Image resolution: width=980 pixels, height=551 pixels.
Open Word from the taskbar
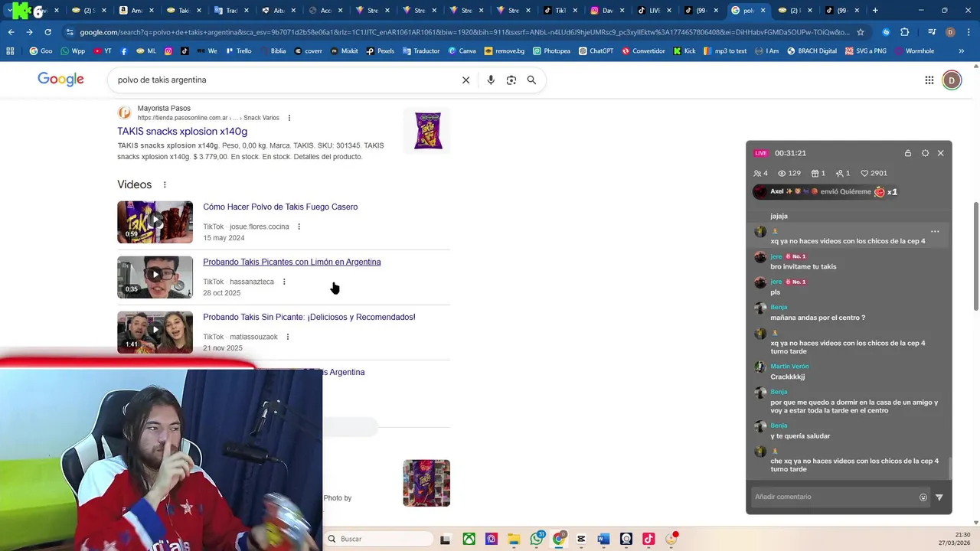click(x=603, y=539)
